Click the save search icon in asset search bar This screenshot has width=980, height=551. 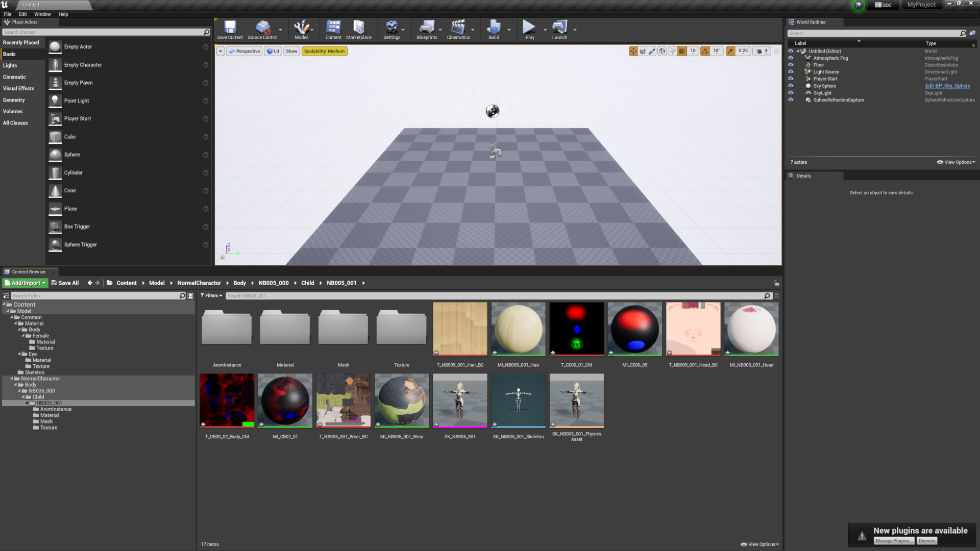coord(777,296)
